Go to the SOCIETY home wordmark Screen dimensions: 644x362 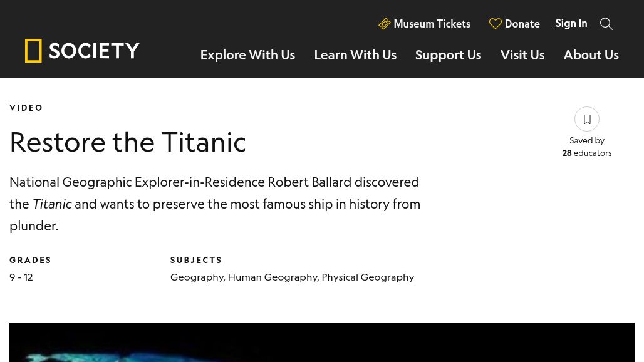tap(94, 51)
